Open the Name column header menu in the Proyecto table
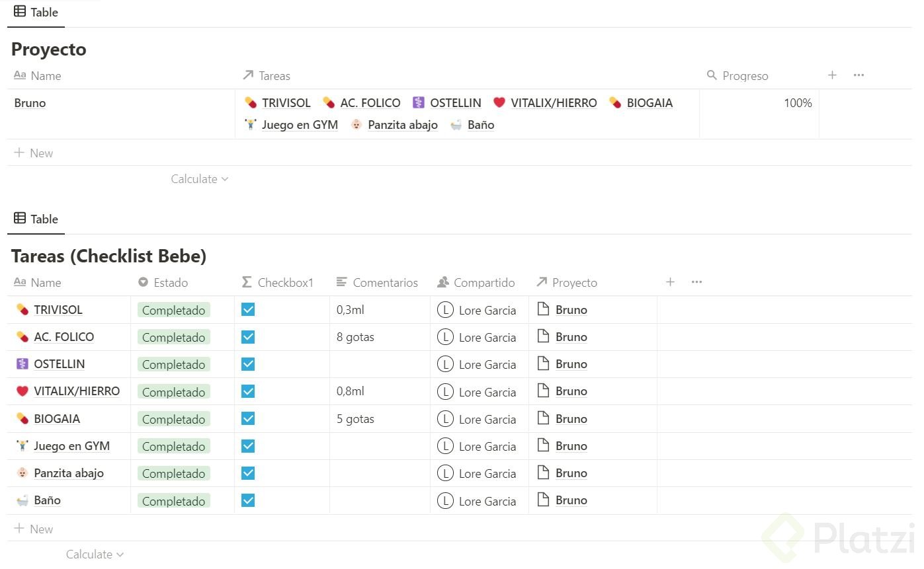924x569 pixels. [37, 76]
